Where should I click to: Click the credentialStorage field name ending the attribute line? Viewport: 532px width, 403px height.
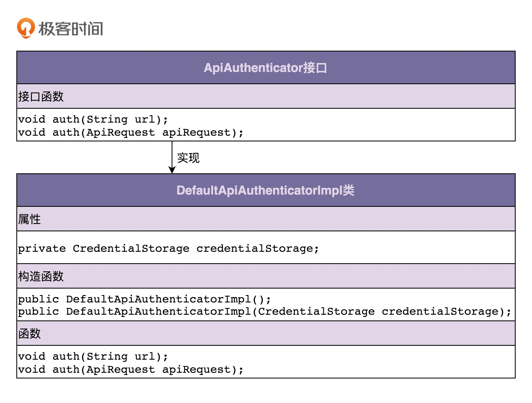(255, 249)
